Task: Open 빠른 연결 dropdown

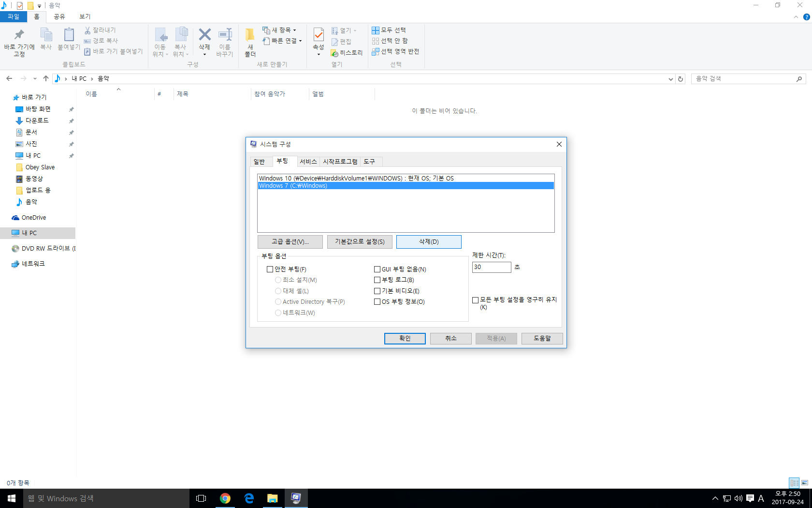Action: [282, 41]
